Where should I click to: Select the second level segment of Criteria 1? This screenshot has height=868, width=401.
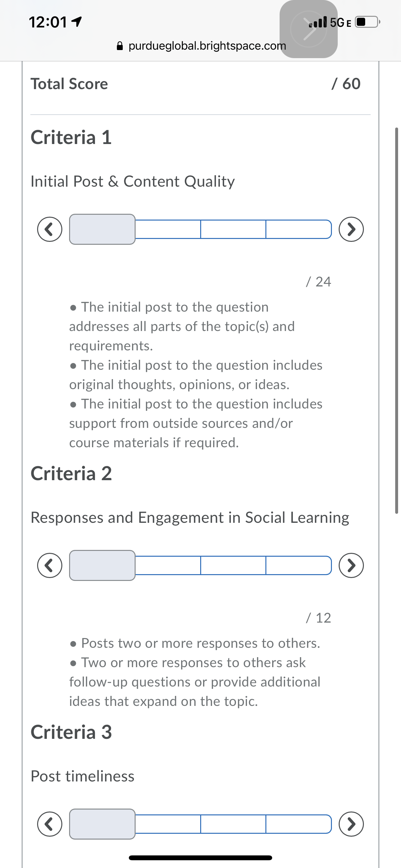[168, 230]
